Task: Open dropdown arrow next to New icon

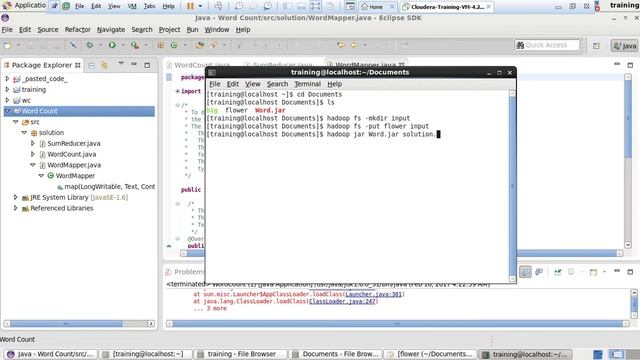Action: [18, 45]
